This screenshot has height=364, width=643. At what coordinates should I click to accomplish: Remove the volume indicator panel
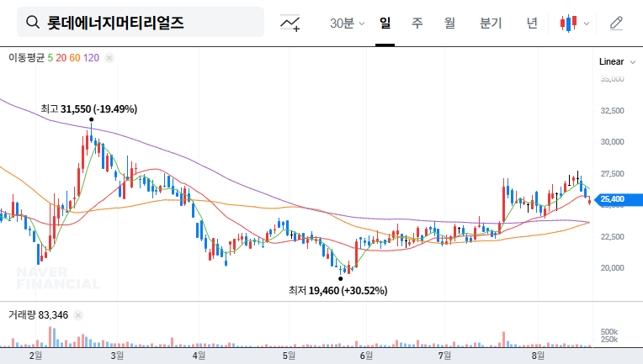coord(78,315)
